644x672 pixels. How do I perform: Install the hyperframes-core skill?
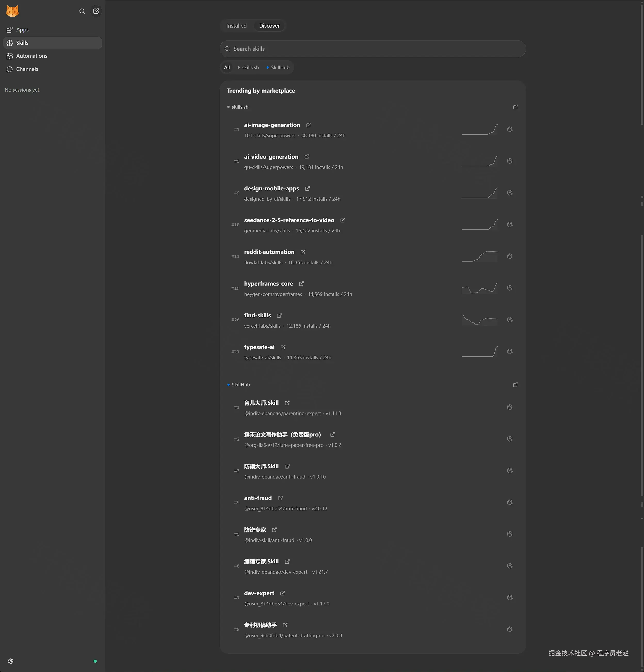pos(510,288)
